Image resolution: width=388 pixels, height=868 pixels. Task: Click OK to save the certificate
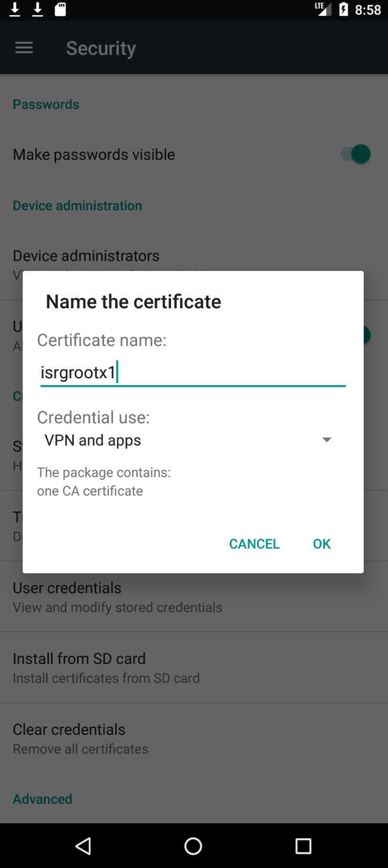322,544
